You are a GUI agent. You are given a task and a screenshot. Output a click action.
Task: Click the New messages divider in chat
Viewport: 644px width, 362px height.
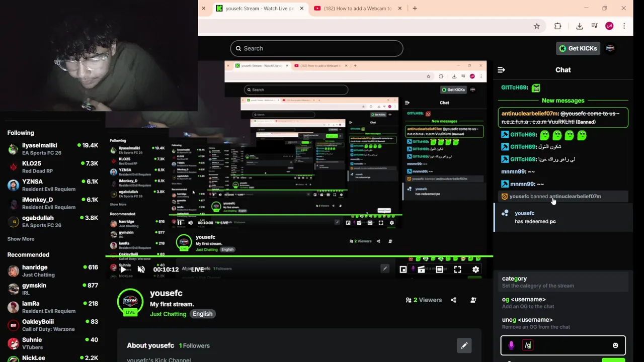(x=563, y=101)
